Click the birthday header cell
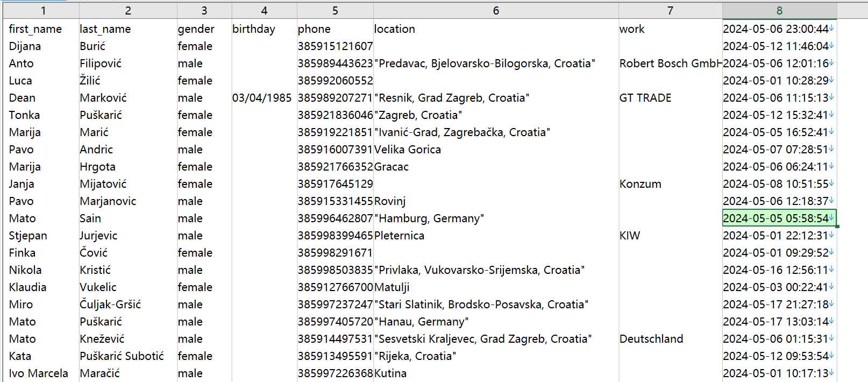Viewport: 868px width, 382px height. pyautogui.click(x=264, y=29)
